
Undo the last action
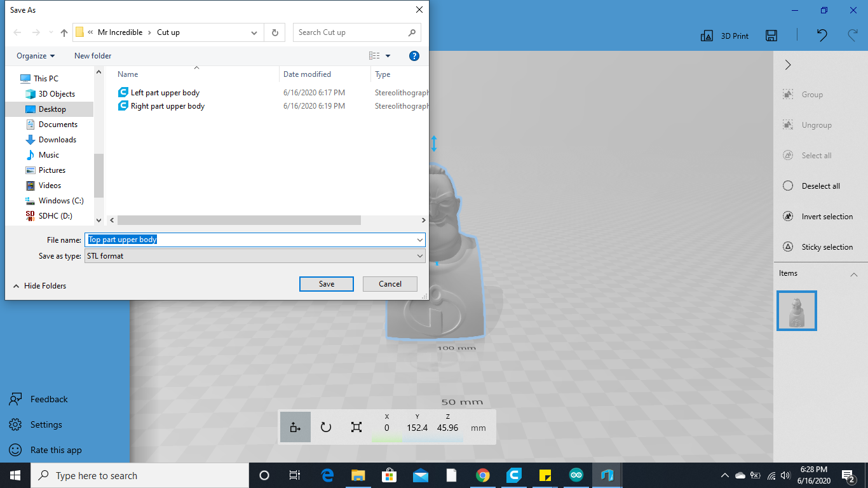click(x=821, y=36)
